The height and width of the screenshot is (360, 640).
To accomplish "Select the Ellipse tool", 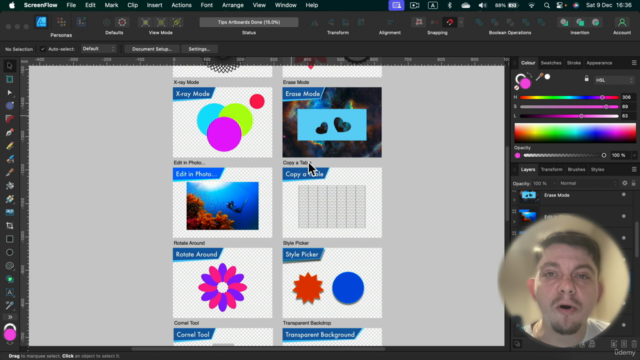I will click(9, 252).
